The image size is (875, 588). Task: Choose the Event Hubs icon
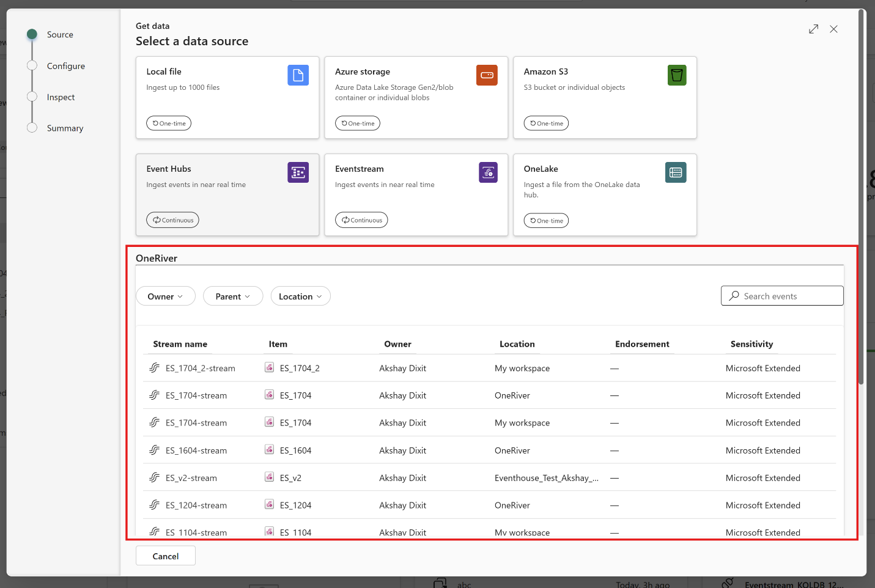[x=298, y=172]
